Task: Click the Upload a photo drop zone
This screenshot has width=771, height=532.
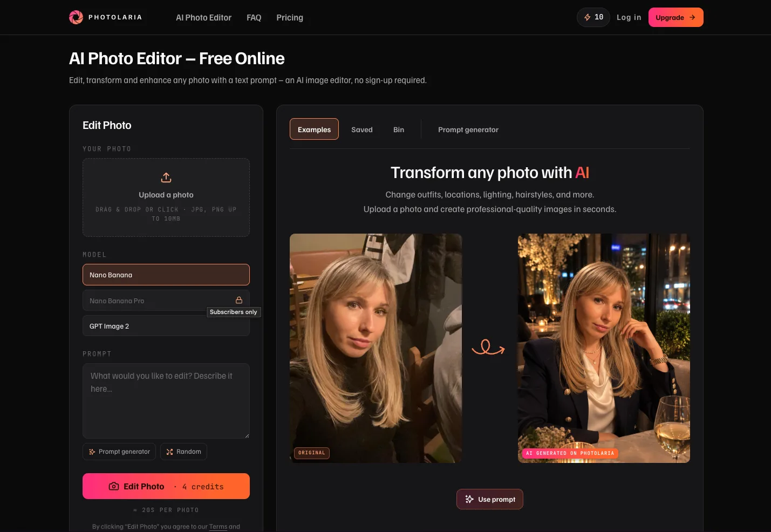Action: coord(166,197)
